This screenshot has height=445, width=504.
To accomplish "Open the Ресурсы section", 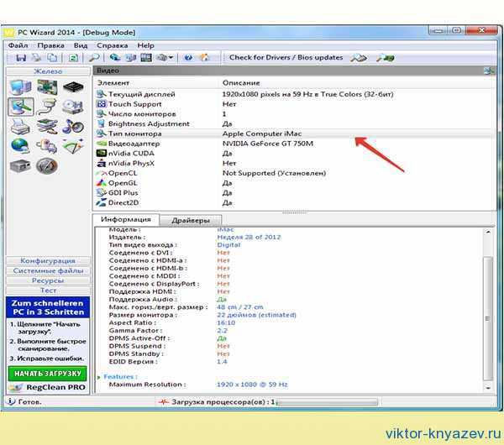I will pyautogui.click(x=48, y=280).
